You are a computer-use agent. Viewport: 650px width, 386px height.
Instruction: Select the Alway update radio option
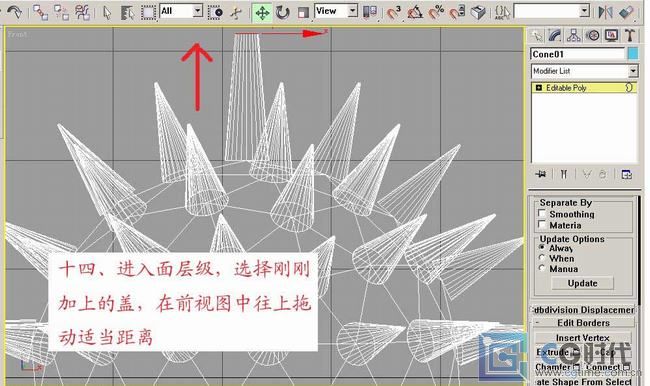[542, 247]
